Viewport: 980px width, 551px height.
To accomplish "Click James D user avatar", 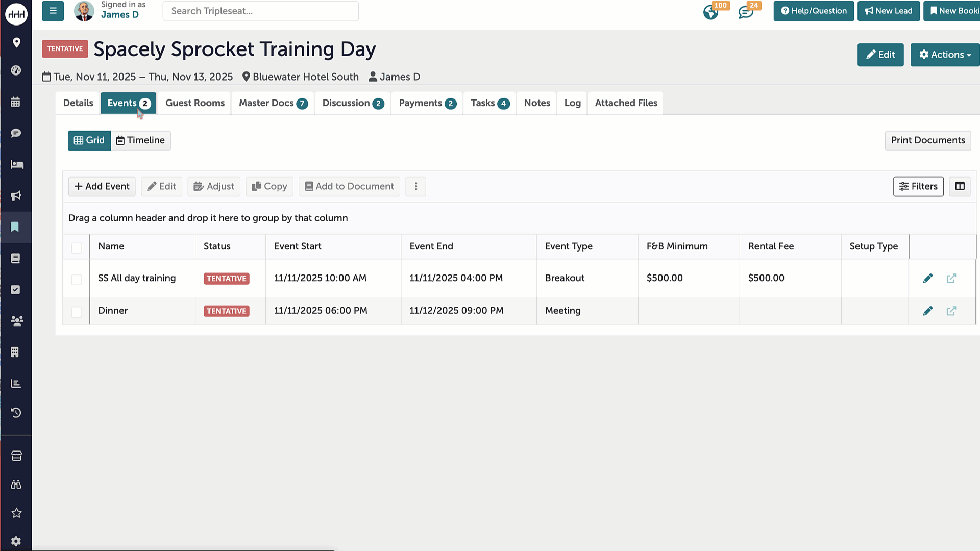I will pos(84,11).
